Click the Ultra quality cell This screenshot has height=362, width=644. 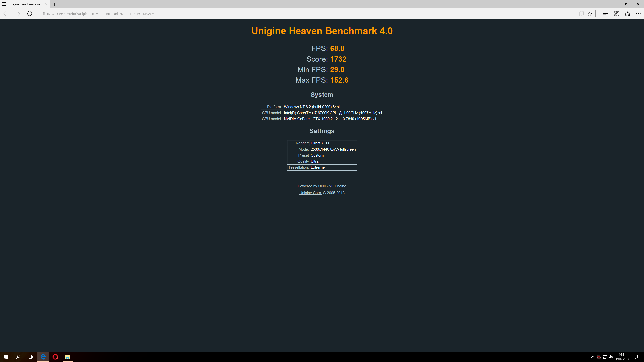[x=333, y=161]
